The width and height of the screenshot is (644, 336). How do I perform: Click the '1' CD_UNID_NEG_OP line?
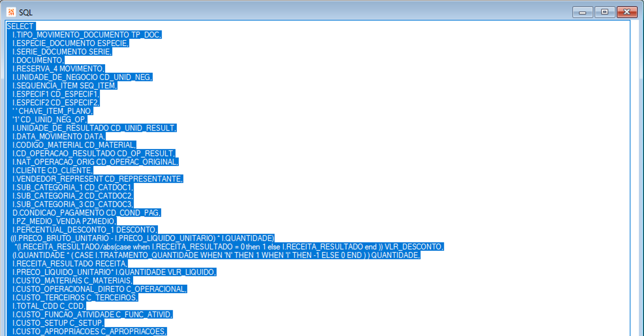[x=50, y=119]
